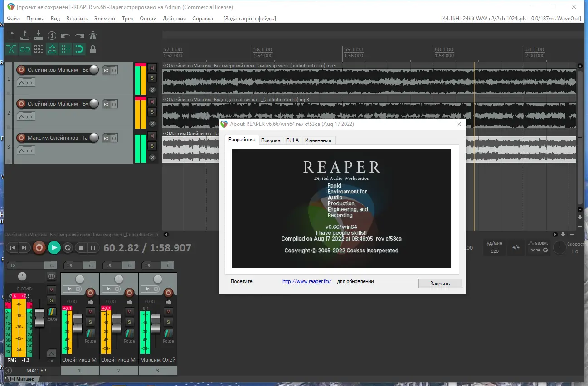Viewport: 588px width, 386px height.
Task: Undo the last action with the toolbar arrow
Action: click(x=66, y=35)
